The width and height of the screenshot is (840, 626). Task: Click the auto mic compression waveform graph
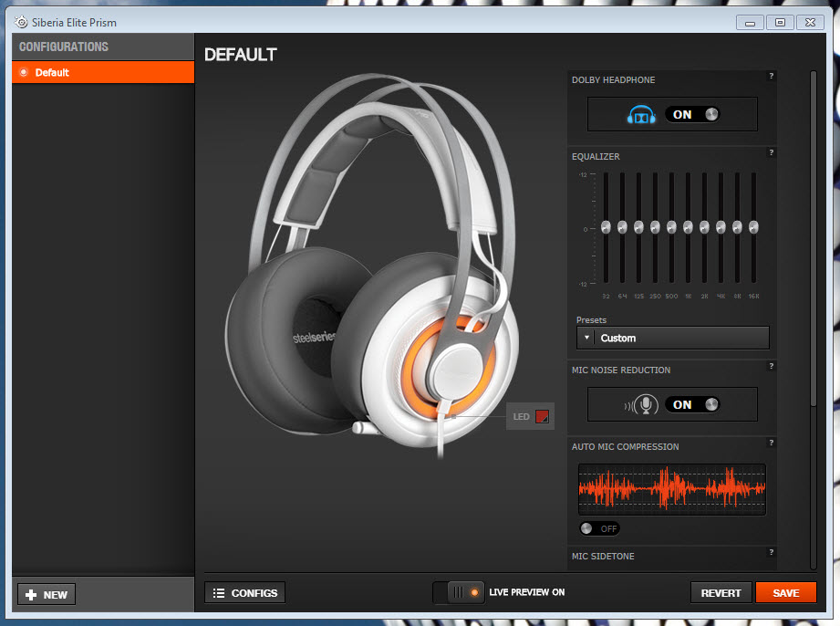point(672,489)
